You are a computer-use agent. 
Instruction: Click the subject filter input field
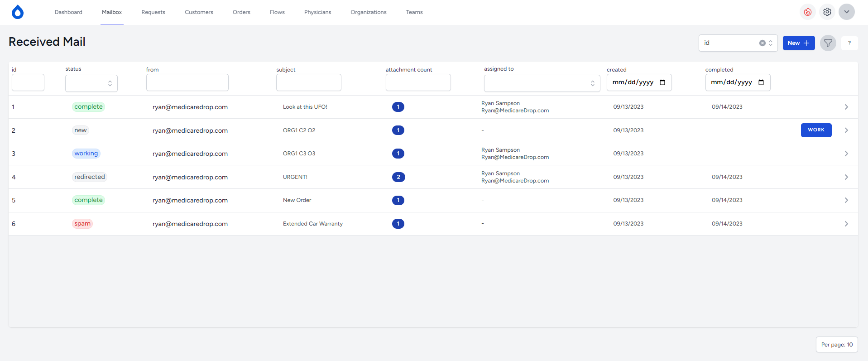308,82
